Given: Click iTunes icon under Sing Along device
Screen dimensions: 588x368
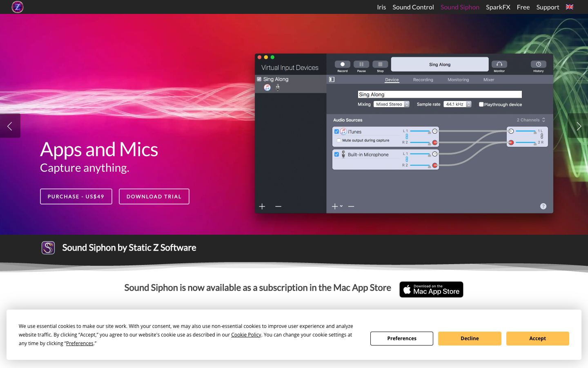Looking at the screenshot, I should pyautogui.click(x=267, y=88).
